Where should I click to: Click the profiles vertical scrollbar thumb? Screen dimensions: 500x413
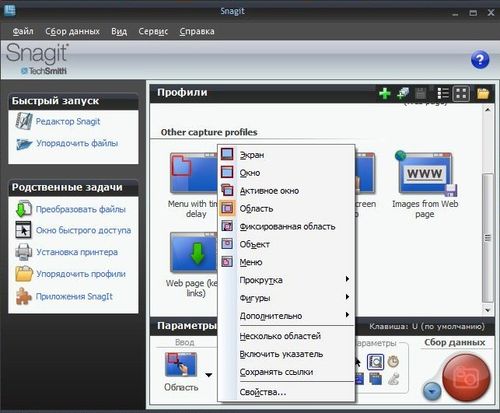[488, 238]
